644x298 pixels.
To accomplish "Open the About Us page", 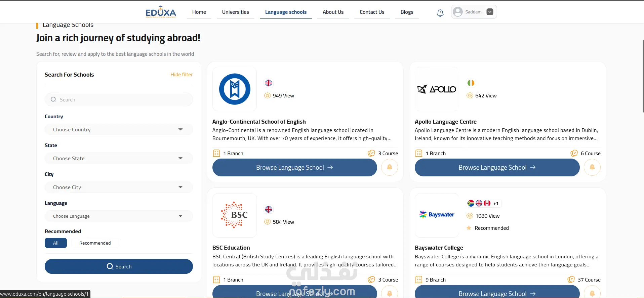I will pos(333,12).
